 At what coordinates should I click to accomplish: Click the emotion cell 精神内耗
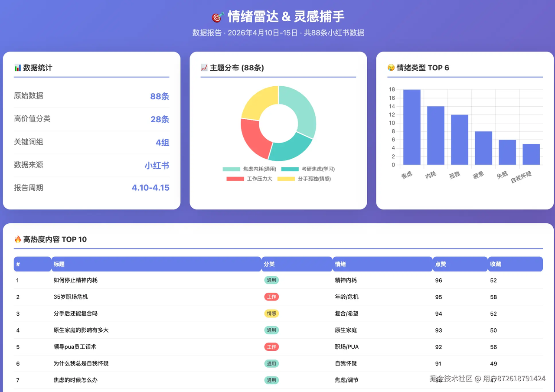(346, 280)
